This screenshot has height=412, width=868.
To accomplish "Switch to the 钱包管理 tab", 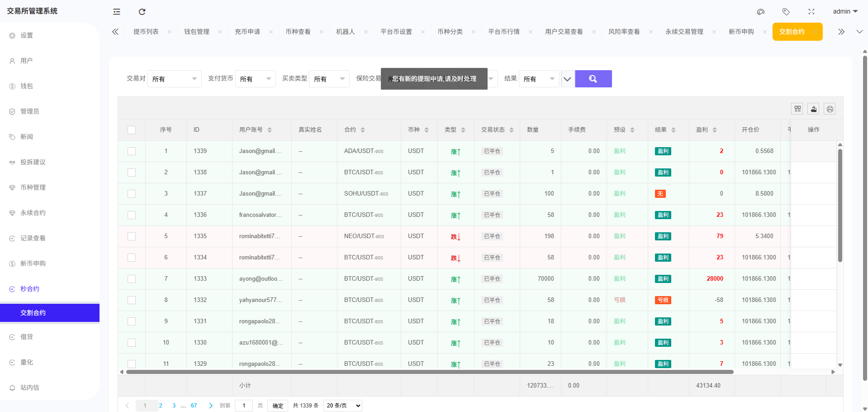I will (197, 32).
